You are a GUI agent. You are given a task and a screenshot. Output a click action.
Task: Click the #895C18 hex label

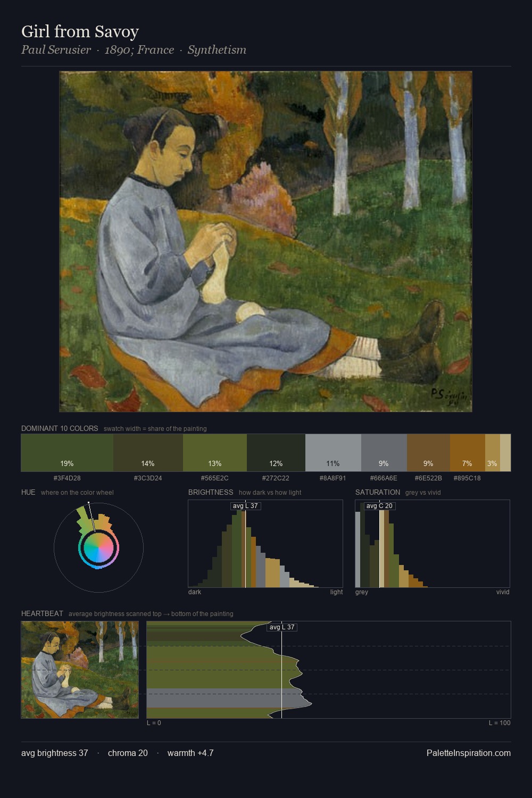pyautogui.click(x=467, y=478)
